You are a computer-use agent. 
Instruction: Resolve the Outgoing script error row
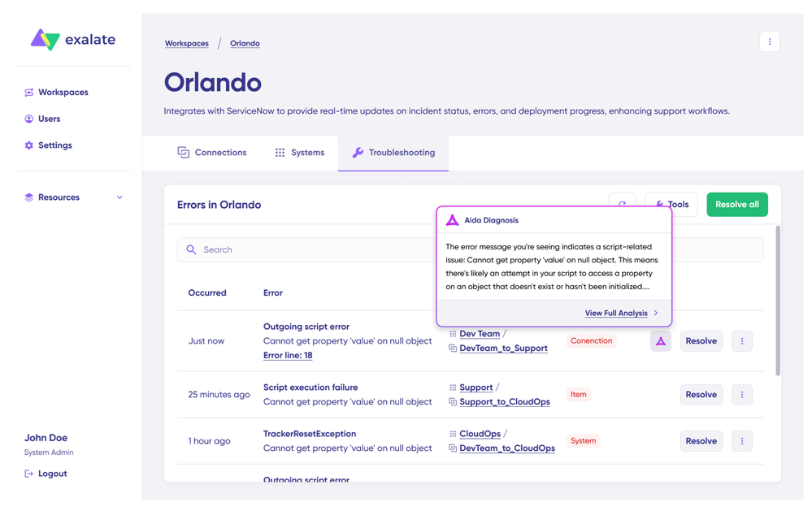(701, 341)
